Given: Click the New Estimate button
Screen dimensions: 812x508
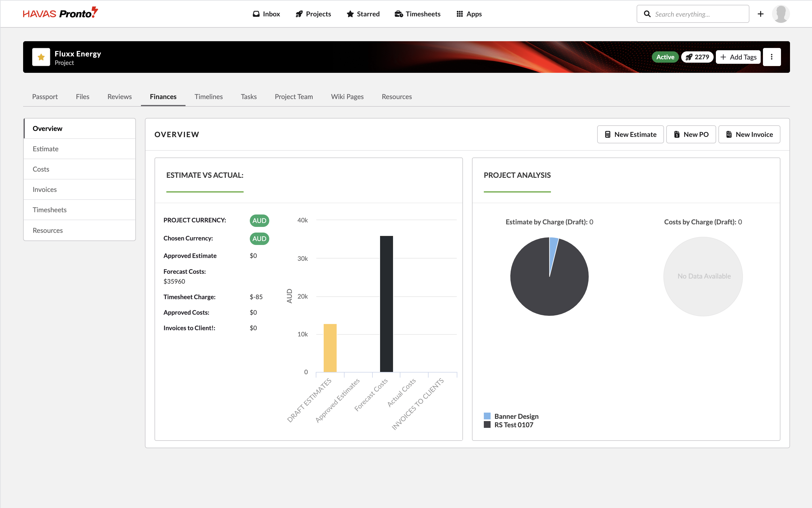Looking at the screenshot, I should (630, 134).
